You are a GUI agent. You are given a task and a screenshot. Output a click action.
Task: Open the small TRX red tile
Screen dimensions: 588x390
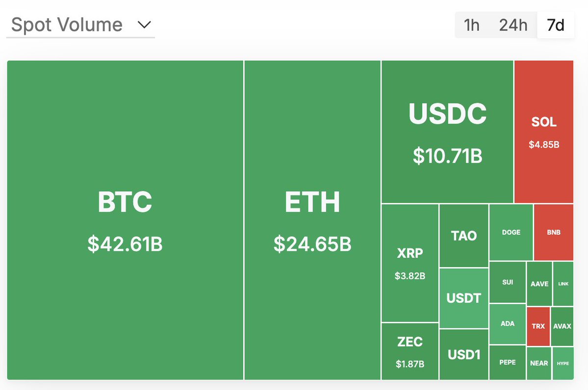click(x=538, y=326)
